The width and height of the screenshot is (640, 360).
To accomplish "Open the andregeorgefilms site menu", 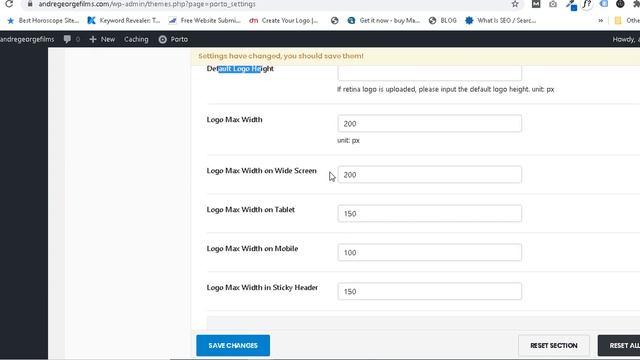I will 27,39.
